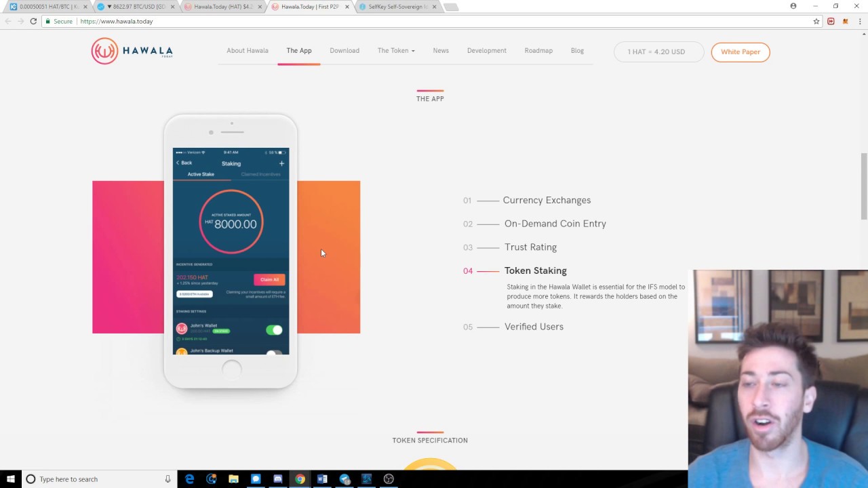This screenshot has height=488, width=868.
Task: Click the Chrome icon in the taskbar
Action: (300, 479)
